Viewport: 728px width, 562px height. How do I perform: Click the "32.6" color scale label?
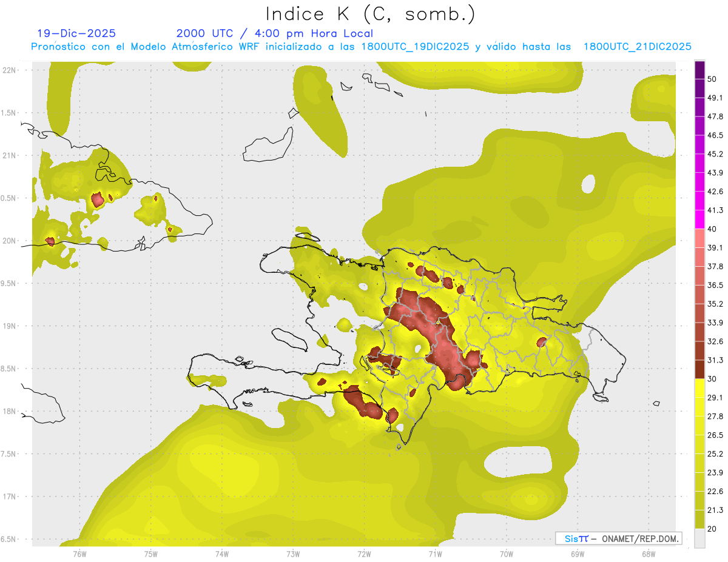[715, 341]
